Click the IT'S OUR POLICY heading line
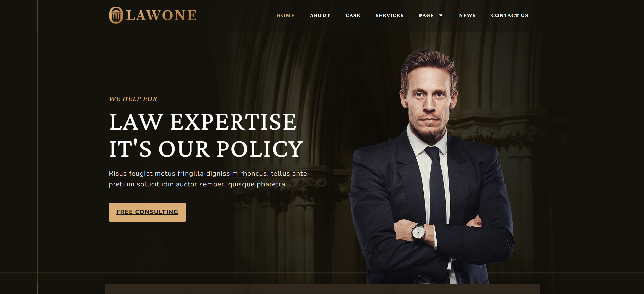The width and height of the screenshot is (644, 294). [206, 149]
